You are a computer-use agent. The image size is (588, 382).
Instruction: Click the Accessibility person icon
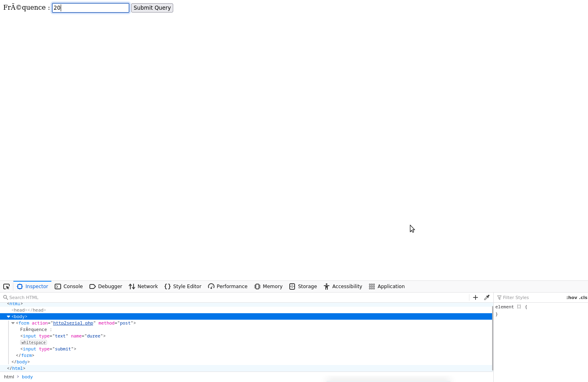click(327, 286)
